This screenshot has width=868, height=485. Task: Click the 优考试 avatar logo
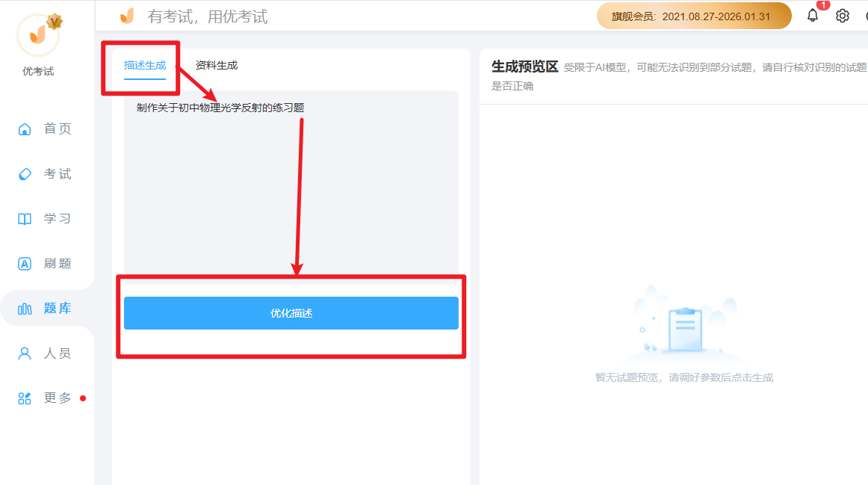(x=38, y=35)
